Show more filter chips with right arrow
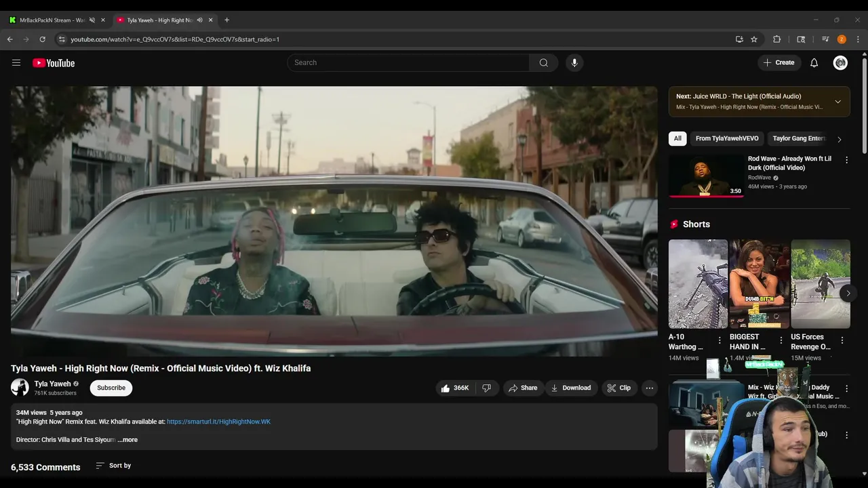The image size is (868, 488). pyautogui.click(x=839, y=139)
